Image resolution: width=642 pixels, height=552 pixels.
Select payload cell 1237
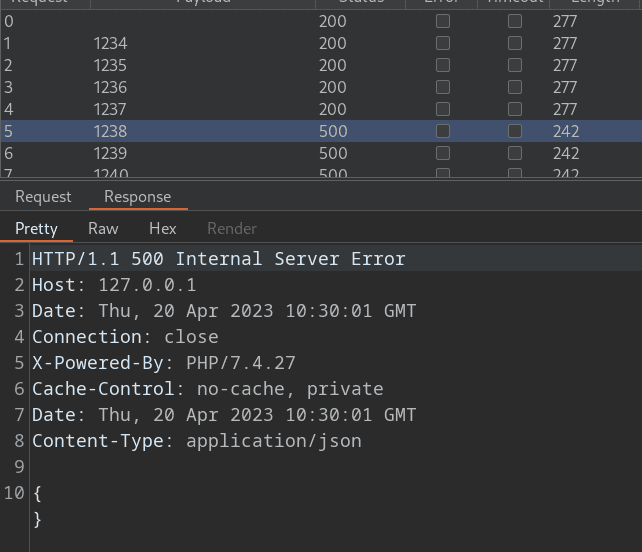pyautogui.click(x=111, y=109)
